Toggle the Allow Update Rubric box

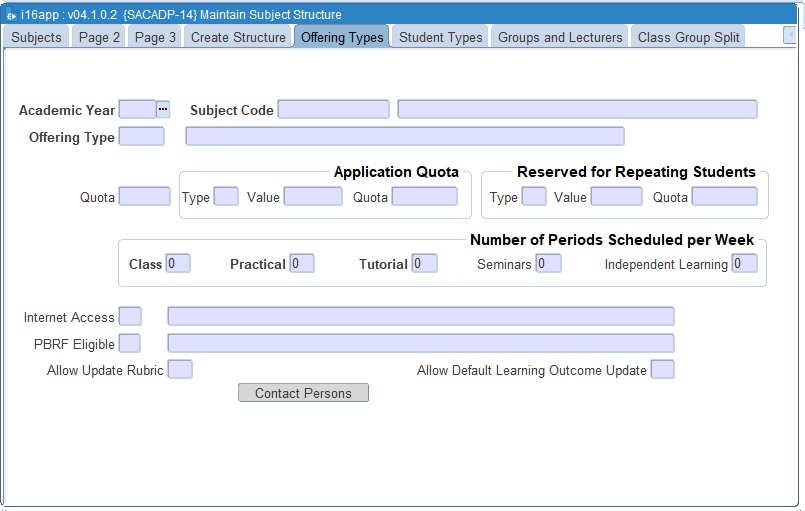180,370
